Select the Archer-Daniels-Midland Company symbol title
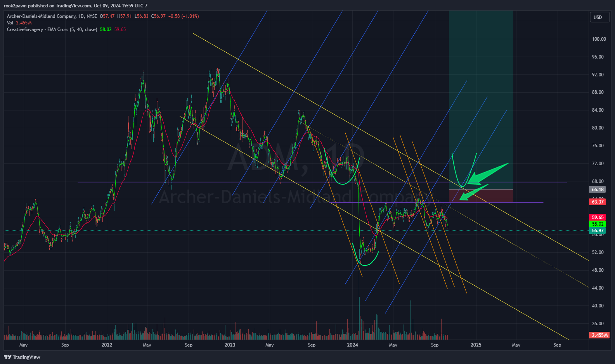 click(42, 16)
